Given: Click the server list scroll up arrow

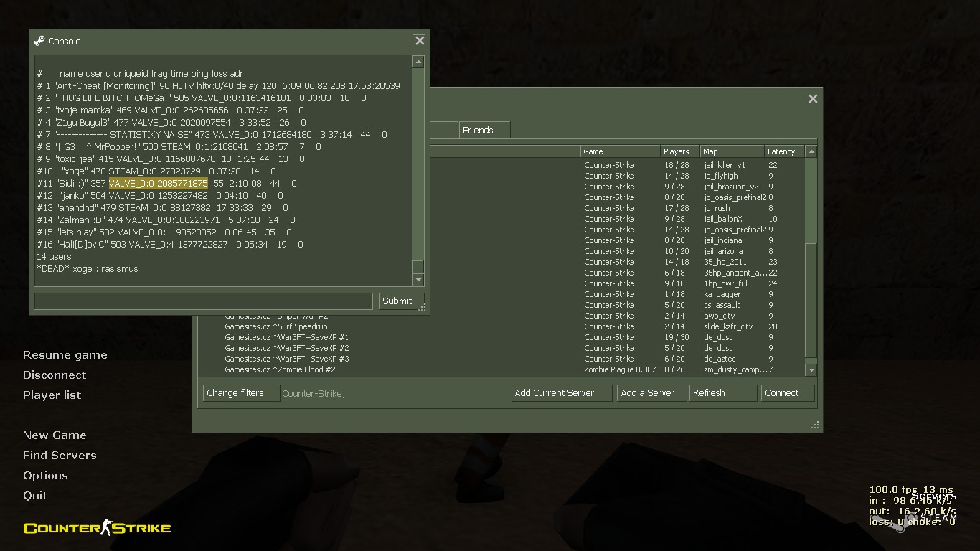Looking at the screenshot, I should pyautogui.click(x=811, y=151).
